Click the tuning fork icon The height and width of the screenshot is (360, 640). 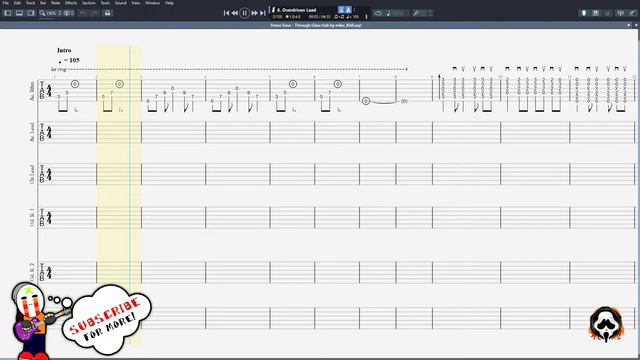coord(416,13)
